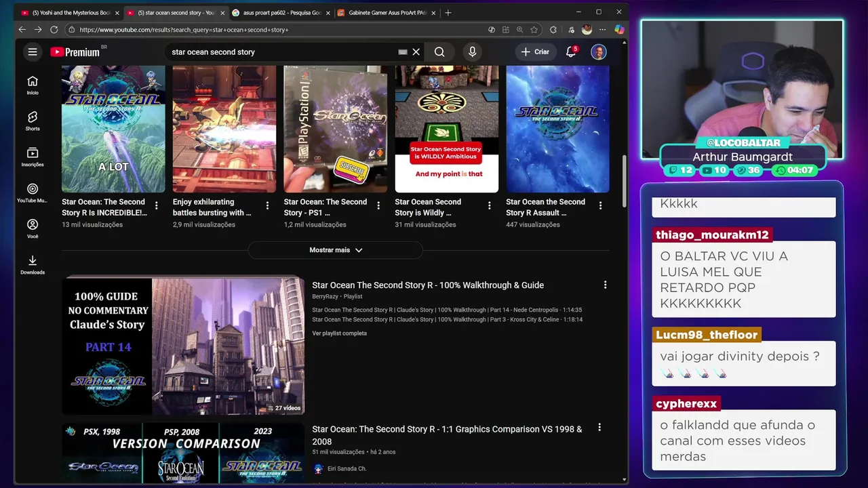The image size is (868, 488).
Task: Open the Eiri Sanada Ch. channel link
Action: point(347,468)
